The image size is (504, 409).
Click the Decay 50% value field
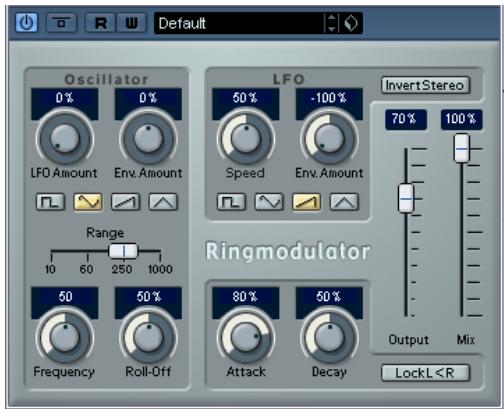coord(329,297)
